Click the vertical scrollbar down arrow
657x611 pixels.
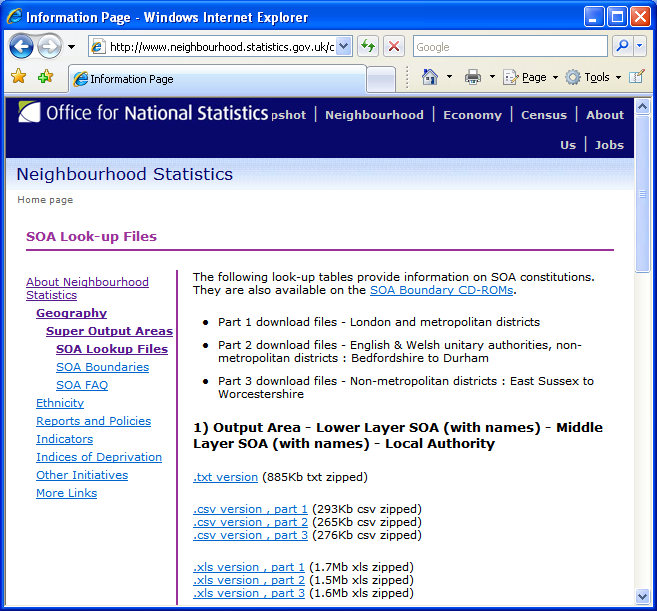point(642,596)
